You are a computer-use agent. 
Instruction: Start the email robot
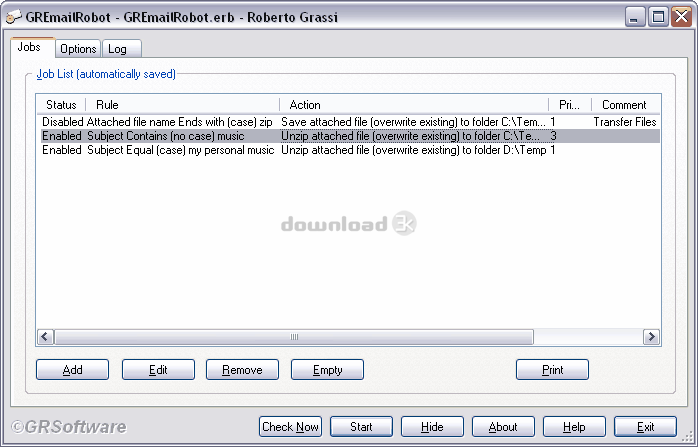[x=361, y=427]
